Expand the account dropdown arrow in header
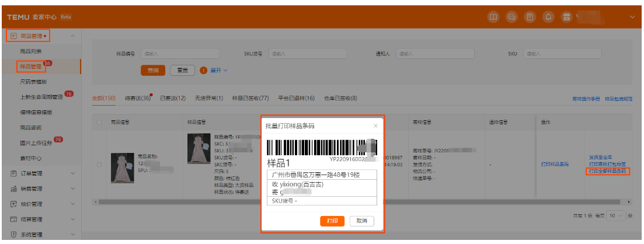The height and width of the screenshot is (244, 644). click(x=632, y=17)
